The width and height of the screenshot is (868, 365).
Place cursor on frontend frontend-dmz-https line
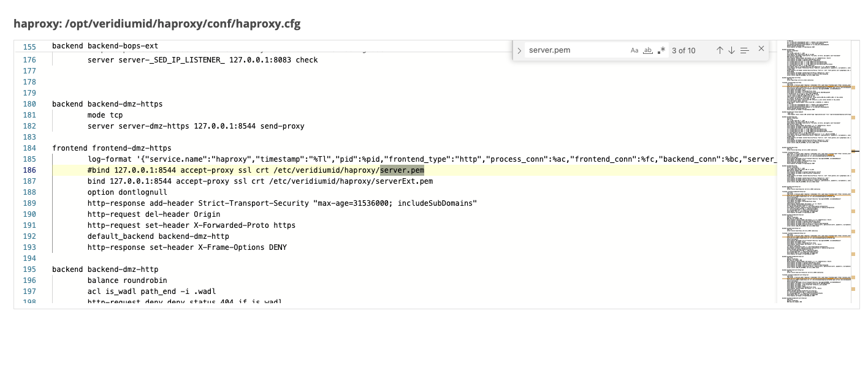coord(112,148)
